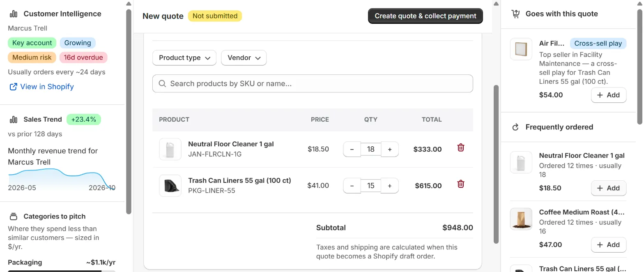This screenshot has width=644, height=272.
Task: Click the Goes with this quote cart icon
Action: 515,14
